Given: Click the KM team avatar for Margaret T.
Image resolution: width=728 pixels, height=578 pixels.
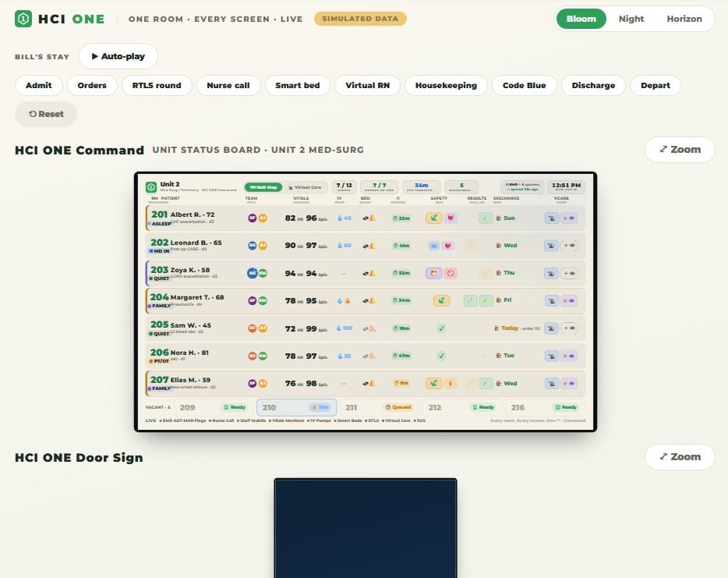Looking at the screenshot, I should pyautogui.click(x=263, y=300).
